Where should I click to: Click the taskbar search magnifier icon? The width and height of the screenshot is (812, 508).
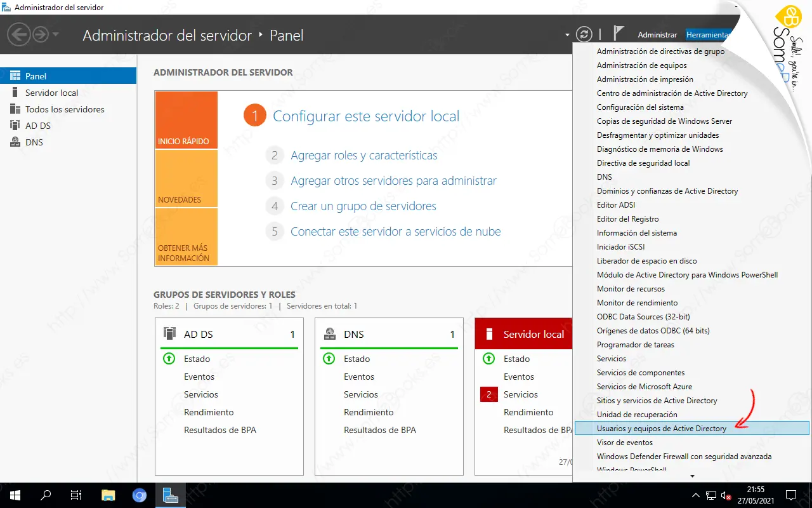(x=46, y=495)
